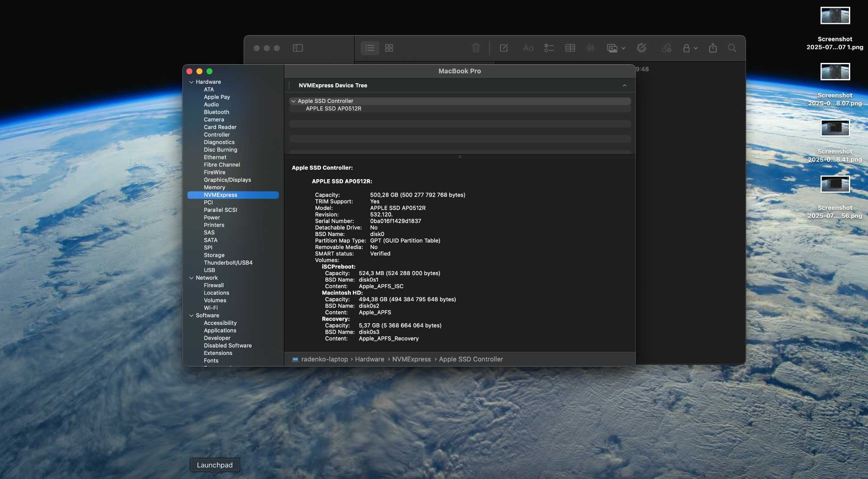The width and height of the screenshot is (868, 479).
Task: Select desktop file Screenshot 2025-0...8.41.png
Action: pyautogui.click(x=835, y=141)
